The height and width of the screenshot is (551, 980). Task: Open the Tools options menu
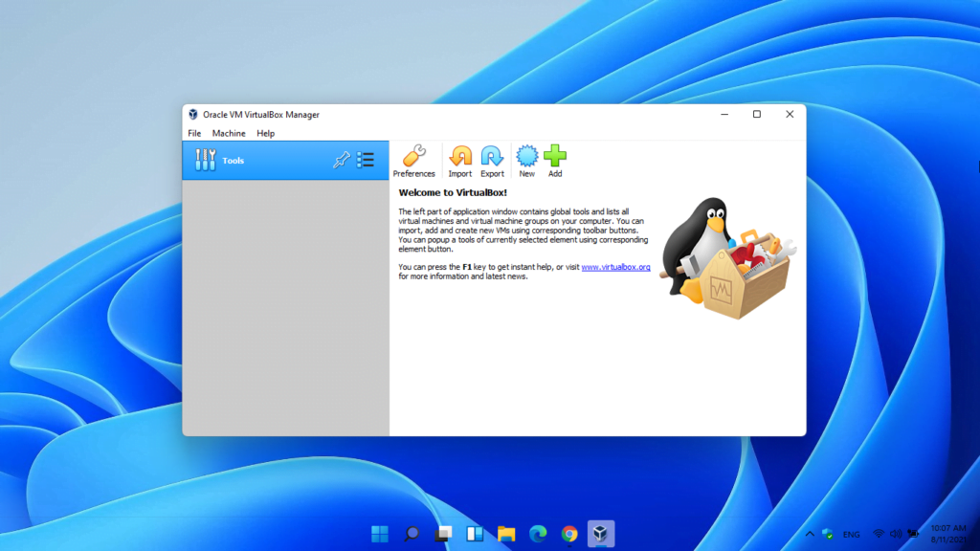(366, 160)
